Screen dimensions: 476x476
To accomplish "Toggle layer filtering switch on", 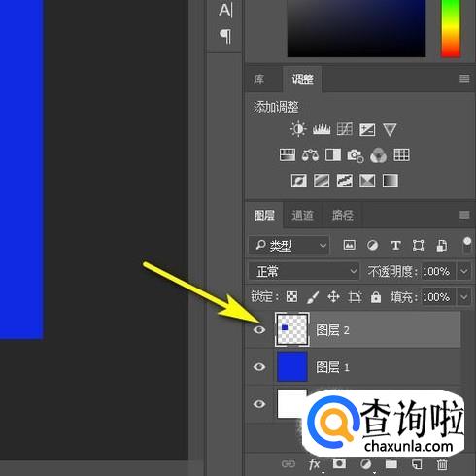I will 467,245.
